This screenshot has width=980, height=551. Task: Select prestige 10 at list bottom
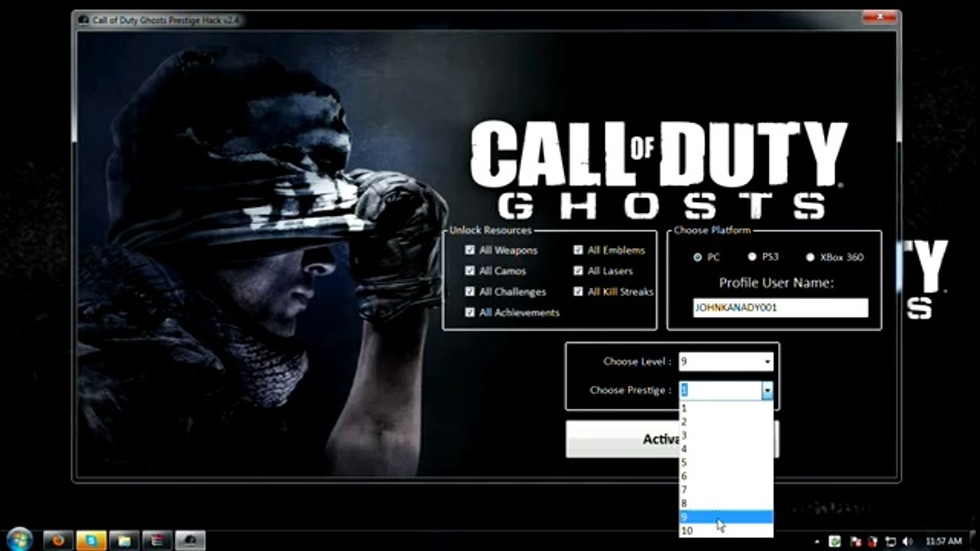pyautogui.click(x=726, y=530)
